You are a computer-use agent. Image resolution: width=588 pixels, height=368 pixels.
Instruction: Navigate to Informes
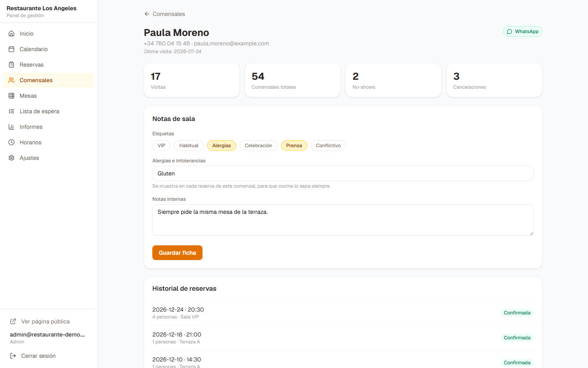[x=49, y=127]
